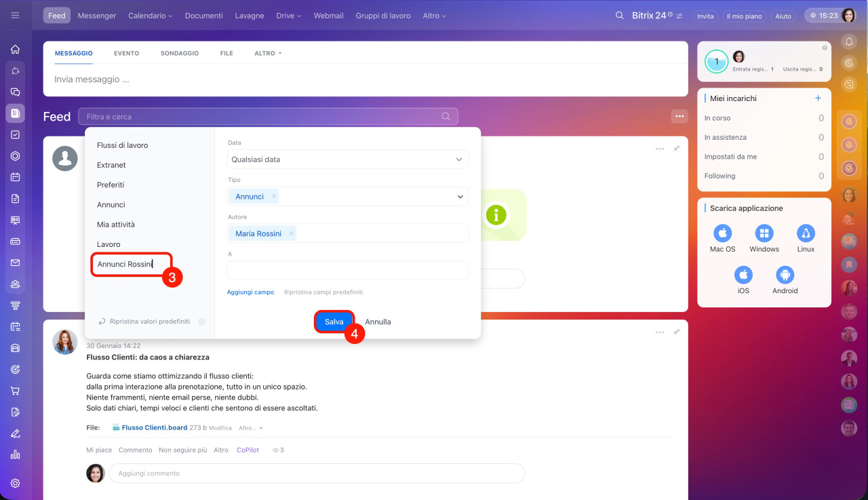
Task: Expand the ALTRO tab dropdown
Action: coord(267,53)
